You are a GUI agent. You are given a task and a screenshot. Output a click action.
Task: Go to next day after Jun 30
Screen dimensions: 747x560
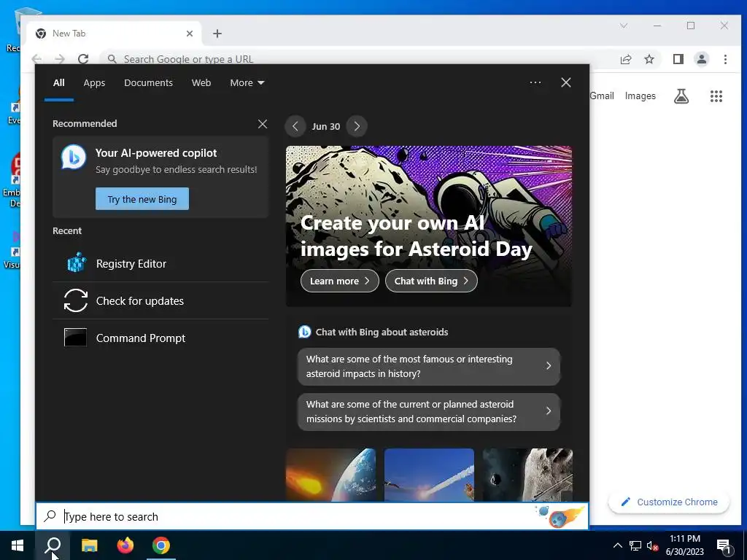point(357,126)
